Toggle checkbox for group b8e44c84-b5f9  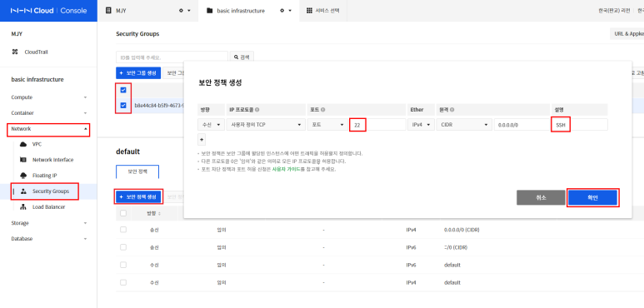click(x=123, y=106)
